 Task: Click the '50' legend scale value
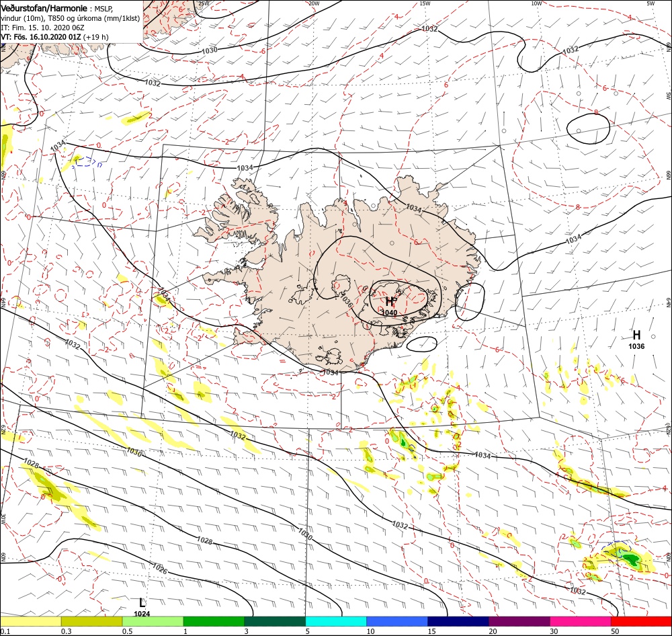pyautogui.click(x=615, y=631)
